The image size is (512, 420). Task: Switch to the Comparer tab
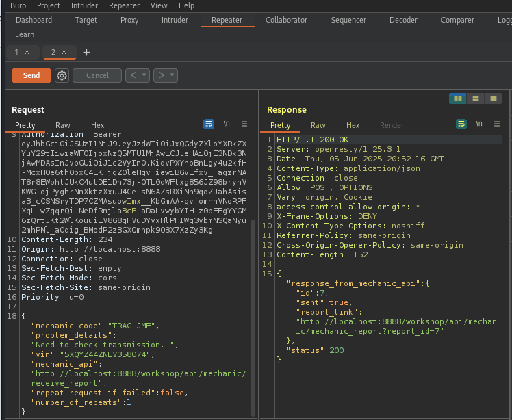click(x=457, y=20)
